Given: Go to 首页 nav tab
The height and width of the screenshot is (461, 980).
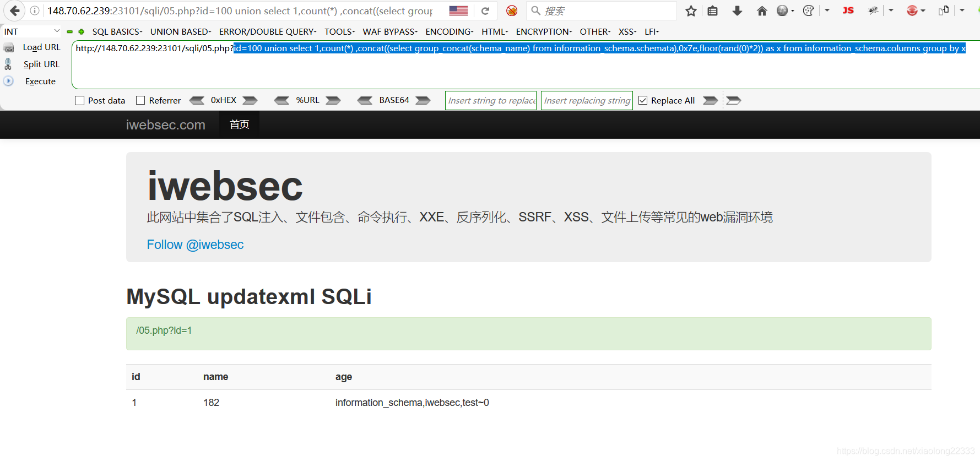Looking at the screenshot, I should 239,124.
